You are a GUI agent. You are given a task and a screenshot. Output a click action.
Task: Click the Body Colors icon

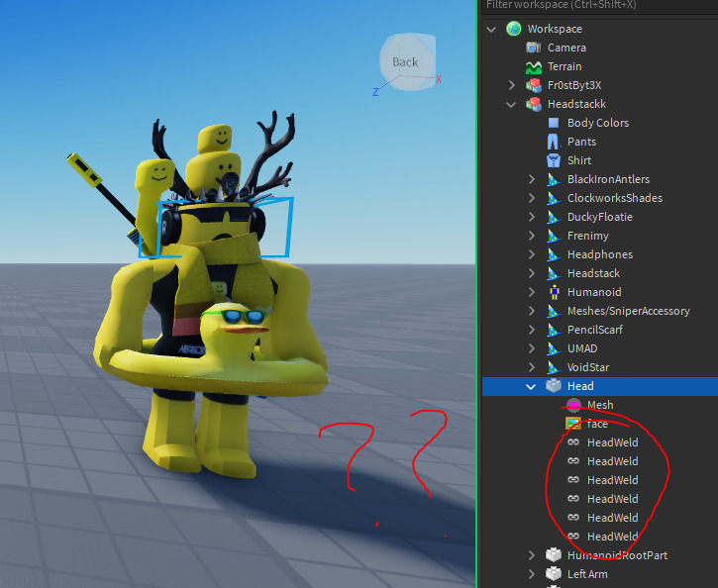(x=554, y=123)
